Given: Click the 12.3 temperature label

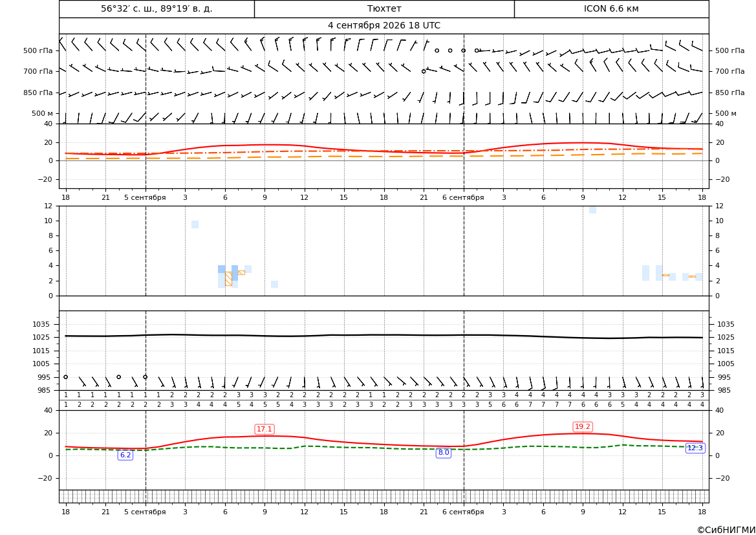Looking at the screenshot, I should click(x=695, y=448).
